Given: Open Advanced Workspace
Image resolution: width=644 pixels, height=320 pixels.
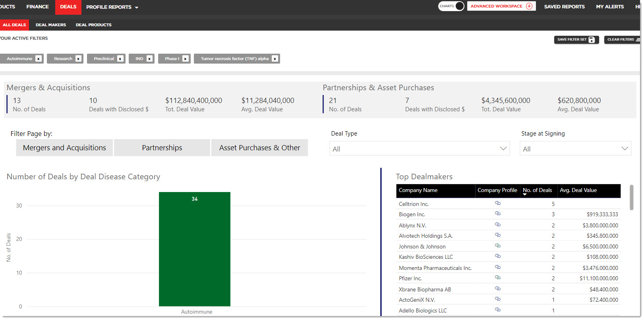Looking at the screenshot, I should click(x=501, y=6).
